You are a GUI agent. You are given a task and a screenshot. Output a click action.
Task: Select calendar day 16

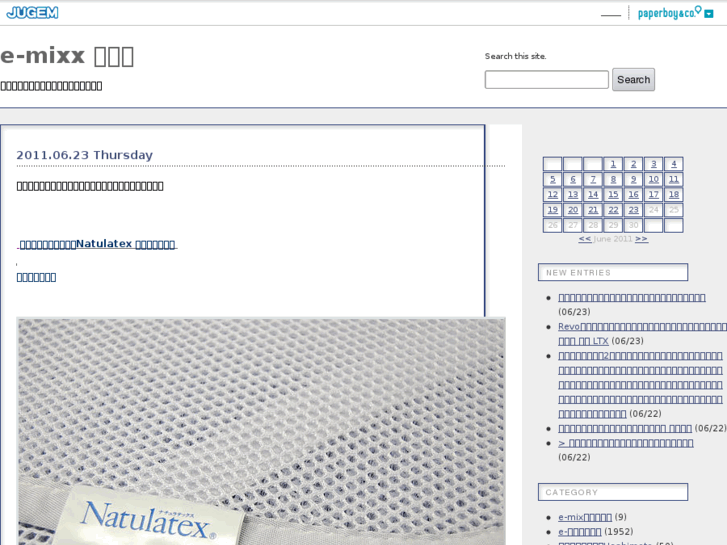point(633,194)
